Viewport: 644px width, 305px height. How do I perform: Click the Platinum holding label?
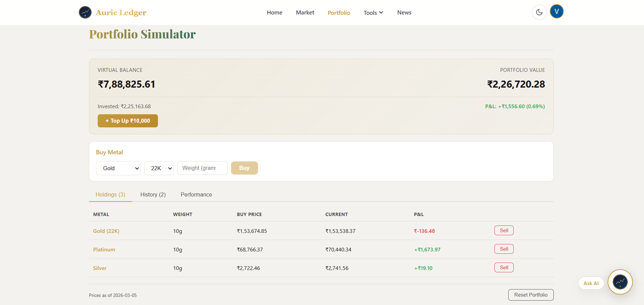point(104,249)
